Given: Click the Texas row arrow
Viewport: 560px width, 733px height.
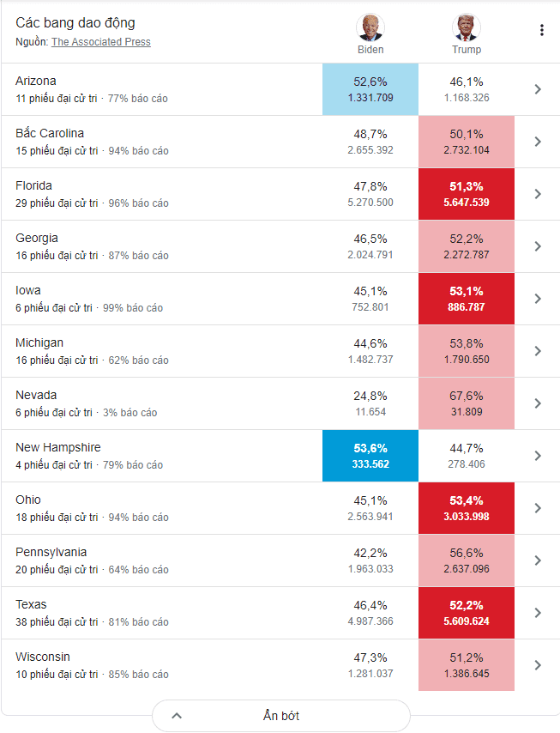Looking at the screenshot, I should pyautogui.click(x=538, y=613).
